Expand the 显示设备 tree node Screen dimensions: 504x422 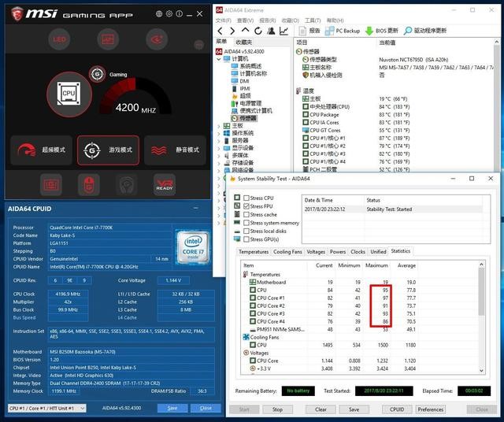tap(219, 148)
